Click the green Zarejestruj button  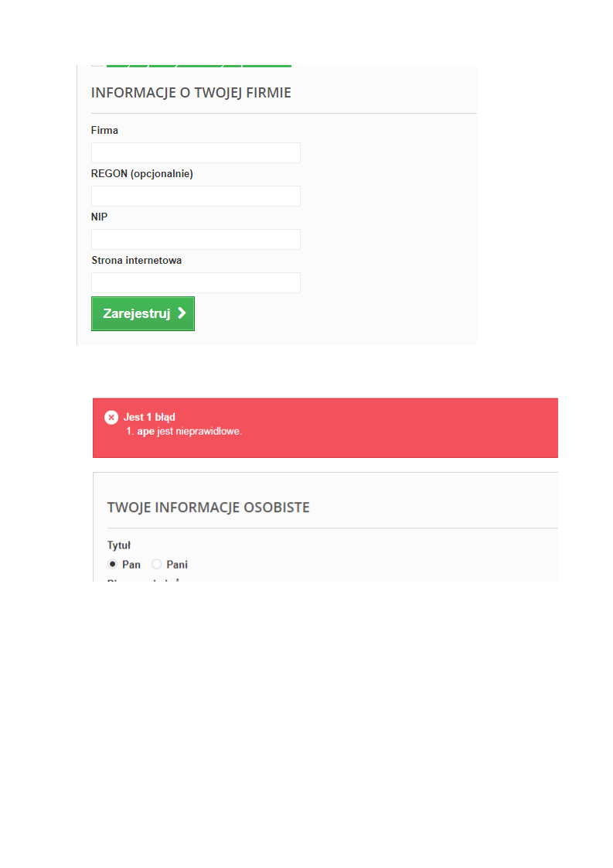(x=143, y=314)
